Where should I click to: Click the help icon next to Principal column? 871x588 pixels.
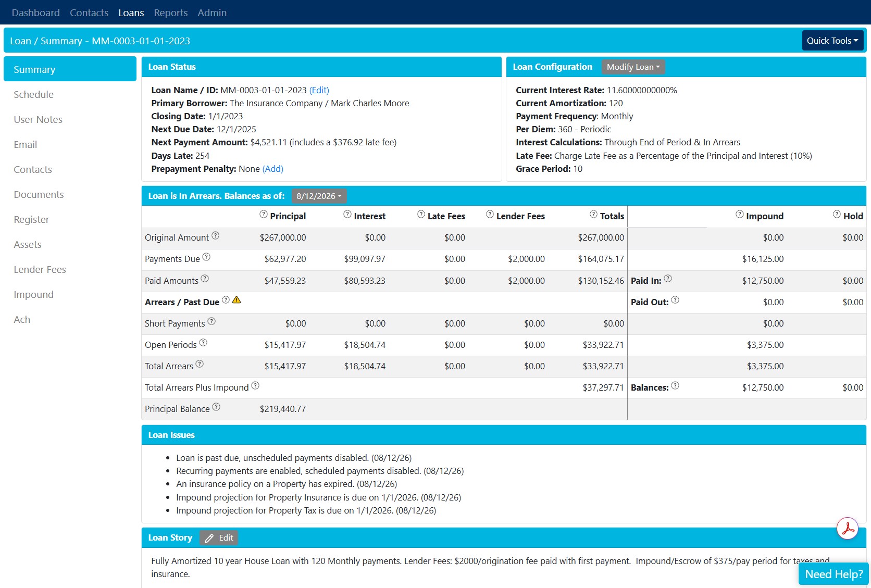[x=264, y=215]
